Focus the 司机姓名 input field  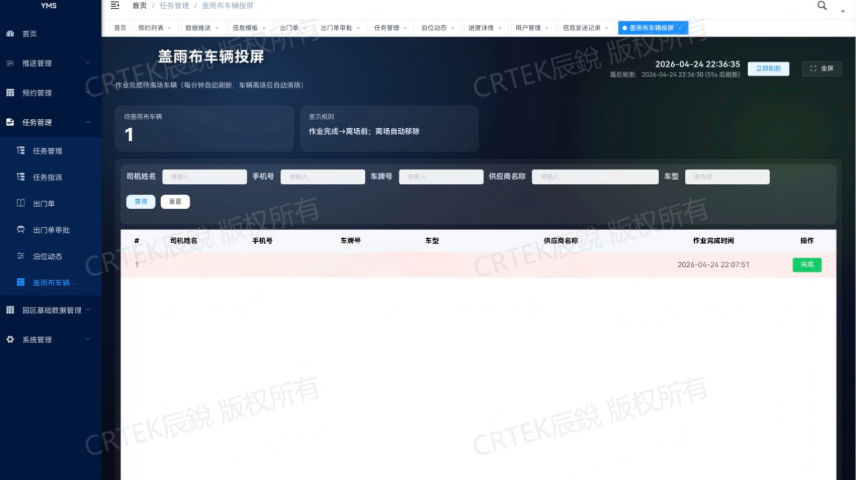(204, 177)
